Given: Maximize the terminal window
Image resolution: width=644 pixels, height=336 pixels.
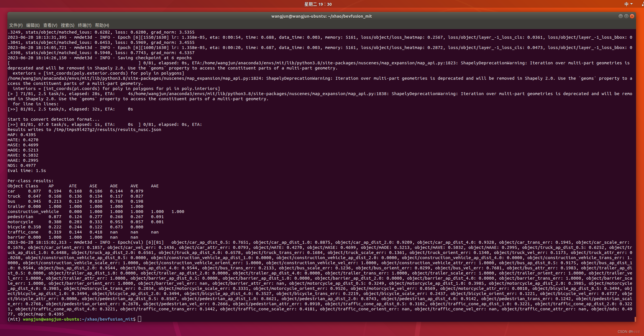Looking at the screenshot, I should 626,16.
